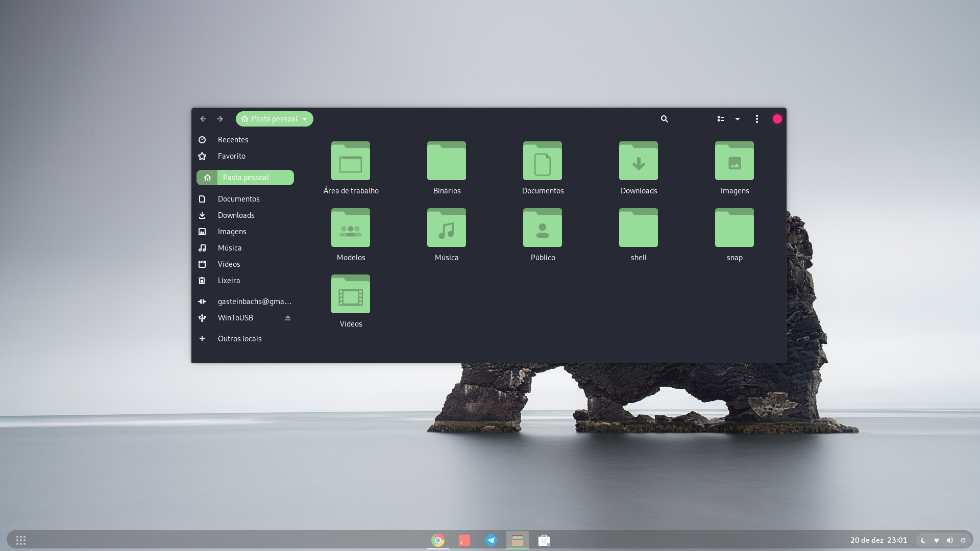
Task: Toggle night mode moon icon in tray
Action: [x=923, y=540]
